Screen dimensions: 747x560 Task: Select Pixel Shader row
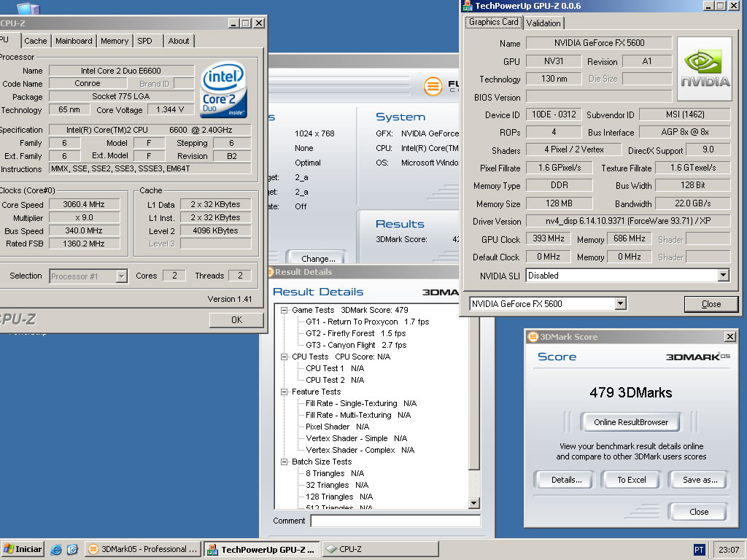coord(337,427)
